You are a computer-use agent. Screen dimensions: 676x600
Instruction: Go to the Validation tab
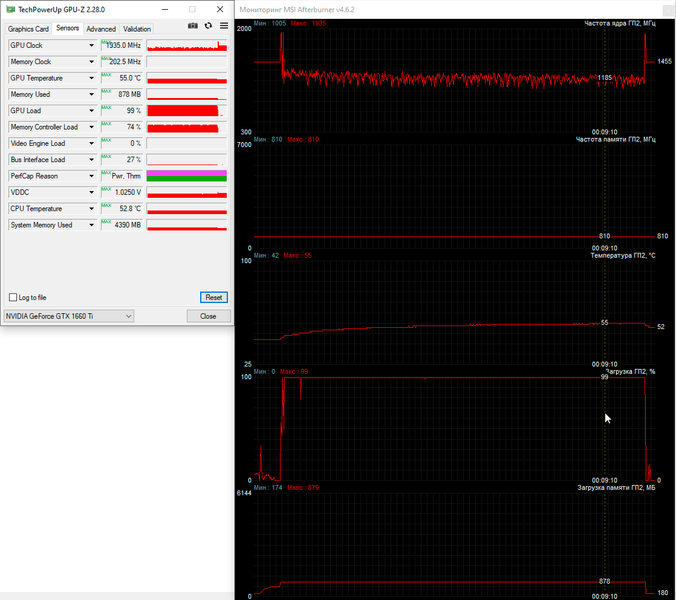pos(137,29)
